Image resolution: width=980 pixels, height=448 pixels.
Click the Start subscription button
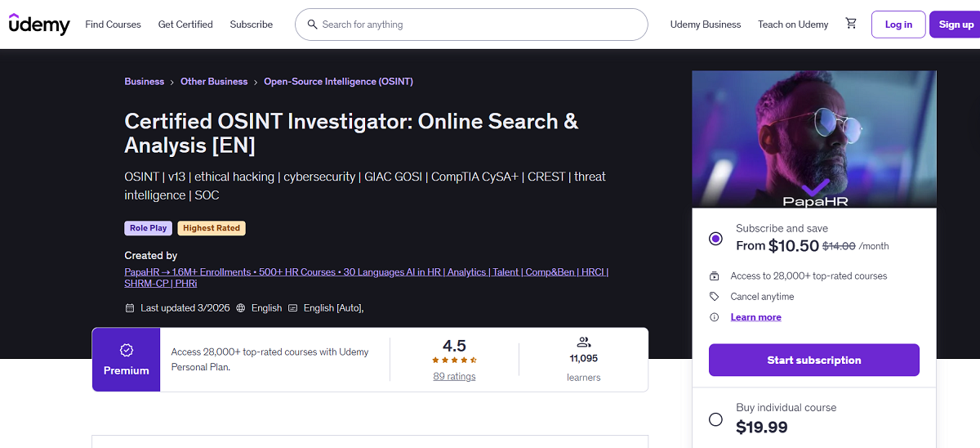click(814, 360)
